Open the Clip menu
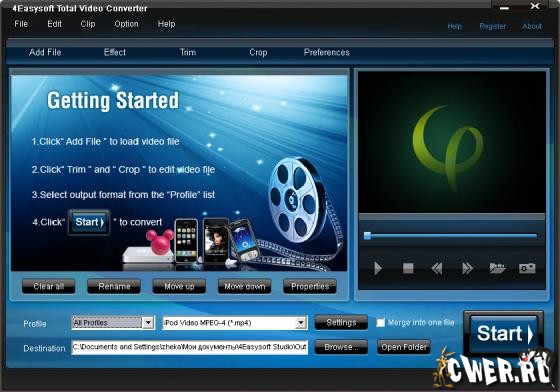Image resolution: width=560 pixels, height=392 pixels. 88,24
